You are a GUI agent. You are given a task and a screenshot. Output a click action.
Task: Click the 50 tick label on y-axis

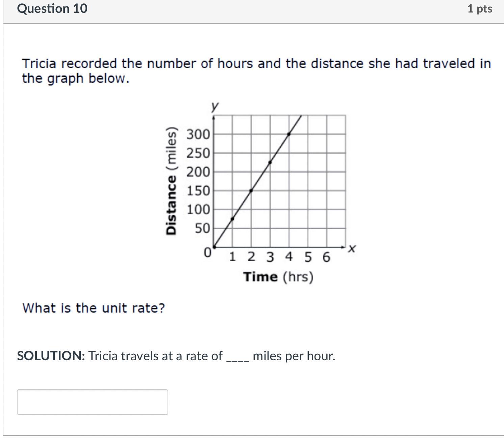[x=202, y=229]
